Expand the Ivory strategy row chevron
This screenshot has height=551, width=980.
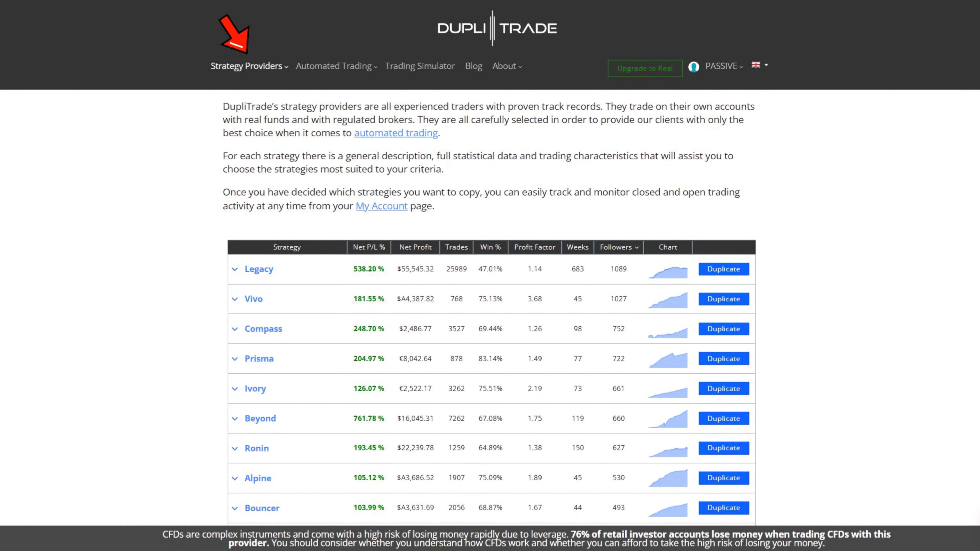(235, 389)
